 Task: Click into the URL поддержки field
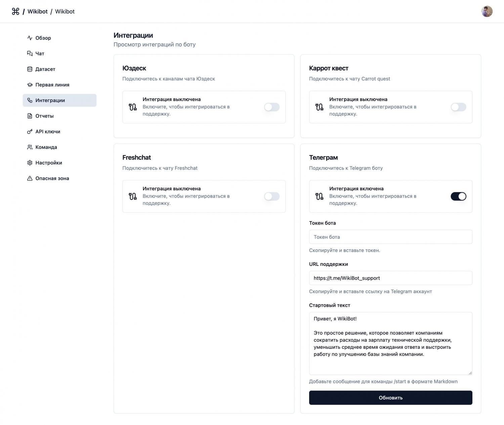390,278
